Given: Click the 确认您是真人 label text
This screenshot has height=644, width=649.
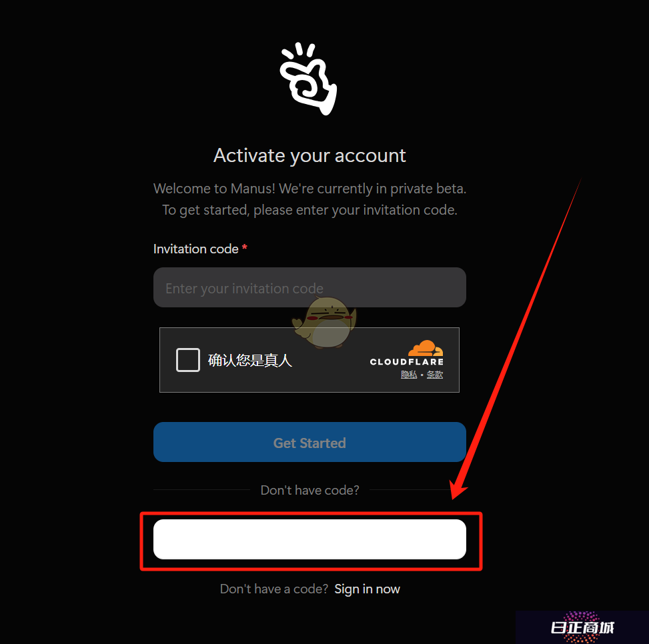Looking at the screenshot, I should click(x=250, y=360).
